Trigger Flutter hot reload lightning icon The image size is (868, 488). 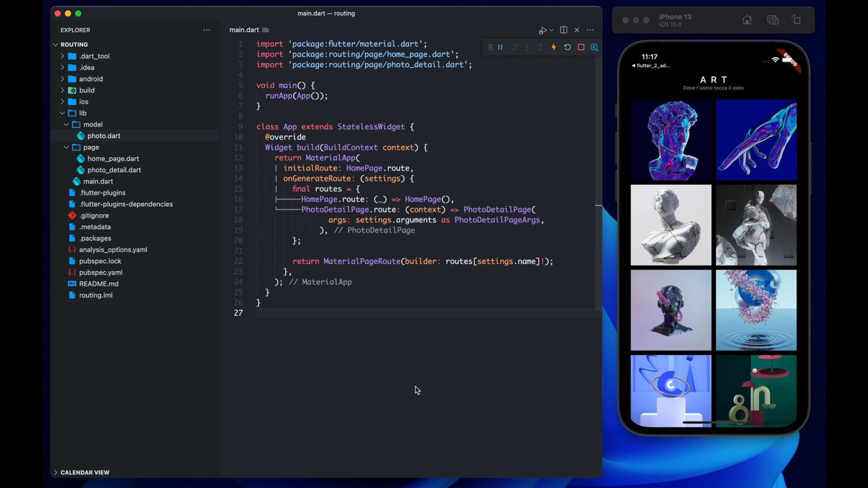(554, 47)
